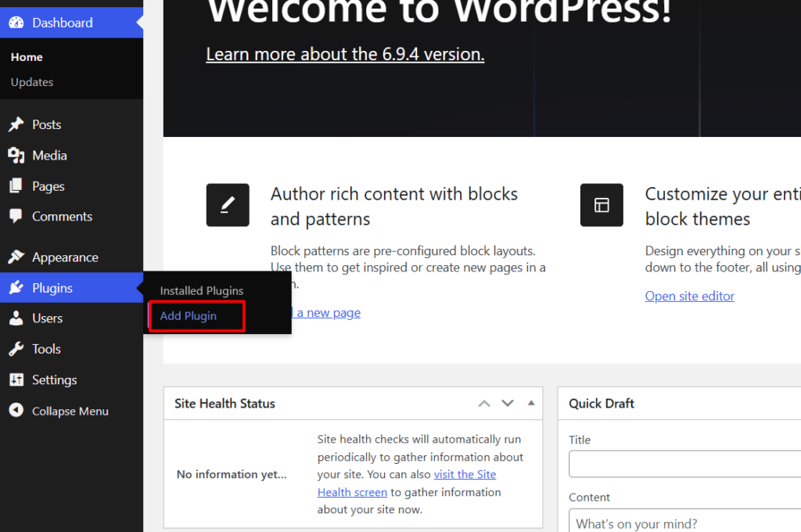Focus the Quick Draft Content box
The image size is (801, 532).
coord(684,521)
